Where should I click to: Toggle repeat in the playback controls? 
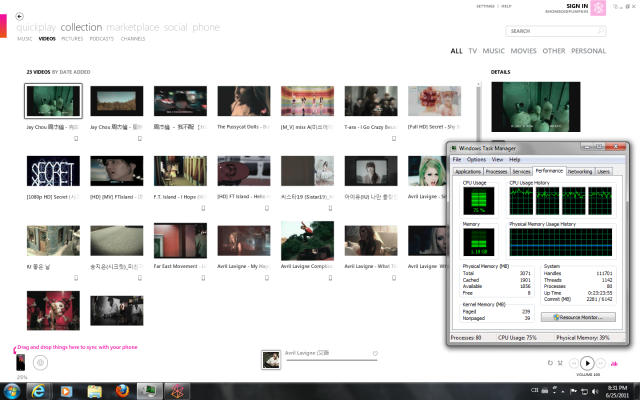pyautogui.click(x=550, y=363)
